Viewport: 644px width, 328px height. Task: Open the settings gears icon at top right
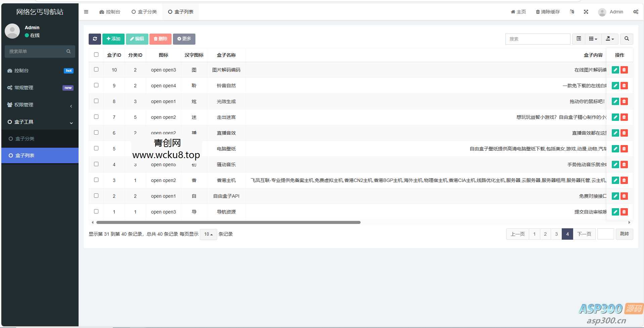(x=636, y=12)
